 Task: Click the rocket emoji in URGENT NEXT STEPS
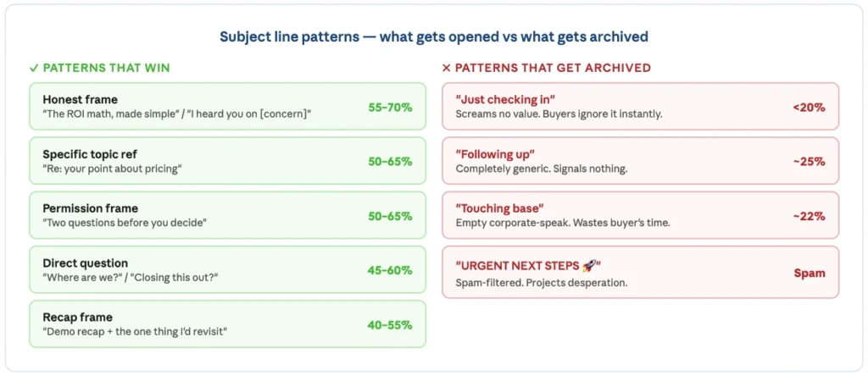[x=588, y=266]
